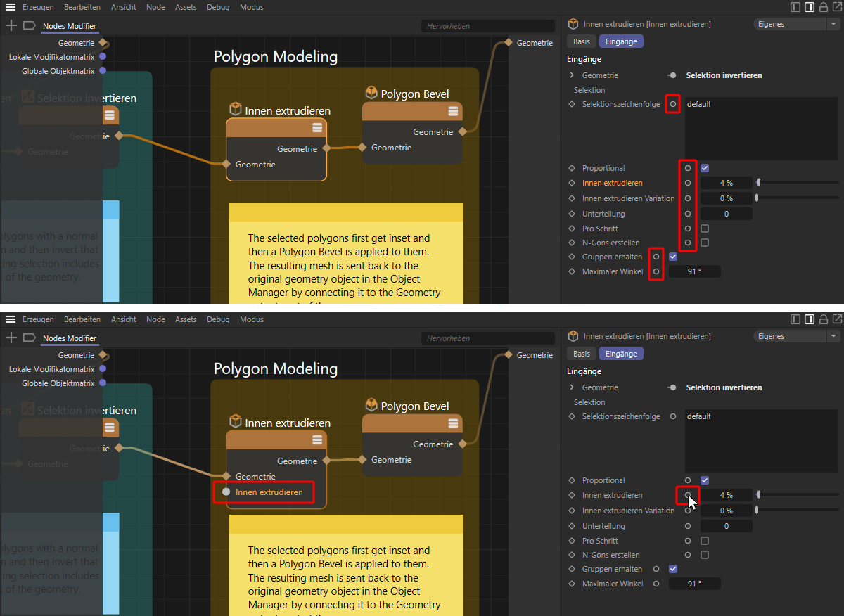The width and height of the screenshot is (844, 616).
Task: Uncheck Gruppen erhalten in the upper screenshot
Action: 673,257
